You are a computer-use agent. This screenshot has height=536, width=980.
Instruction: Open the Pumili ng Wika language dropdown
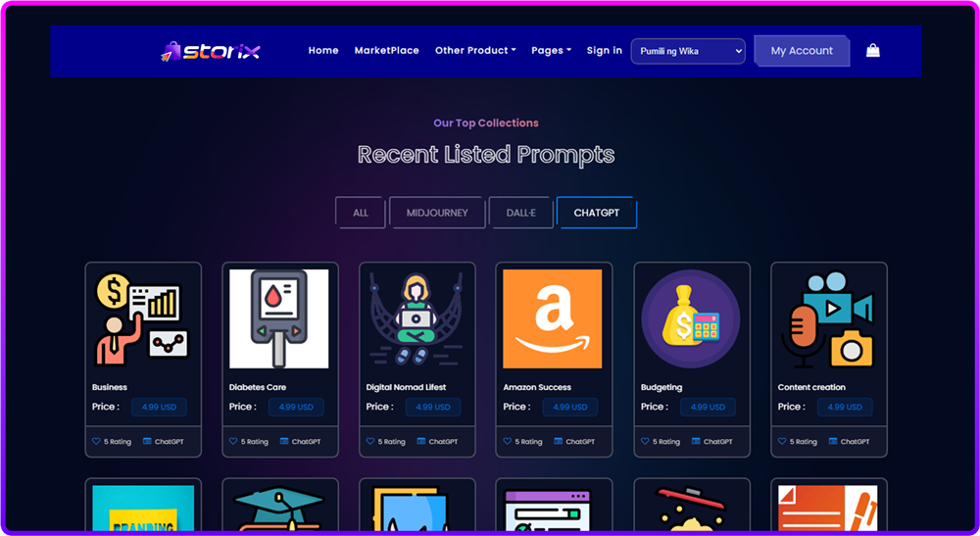pyautogui.click(x=688, y=51)
